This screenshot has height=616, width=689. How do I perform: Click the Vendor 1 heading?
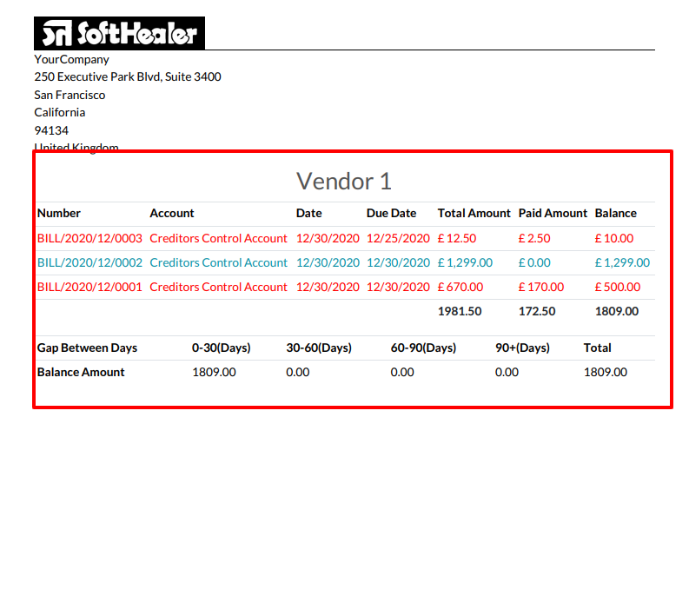coord(344,182)
